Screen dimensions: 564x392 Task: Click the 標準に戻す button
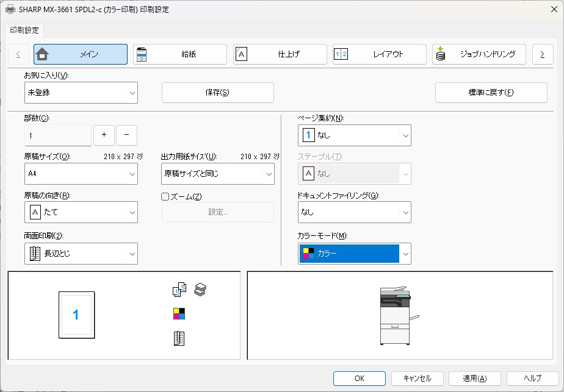(491, 93)
